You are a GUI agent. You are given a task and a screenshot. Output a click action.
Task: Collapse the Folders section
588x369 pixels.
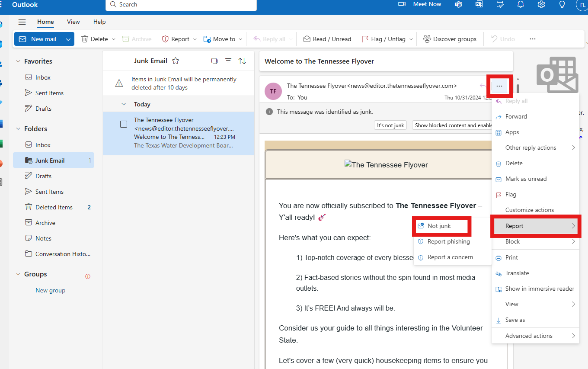coord(18,129)
